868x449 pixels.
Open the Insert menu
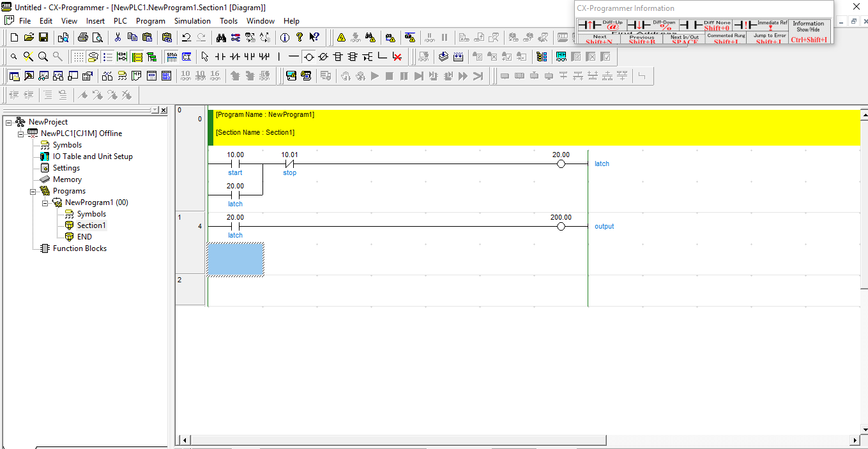click(96, 20)
